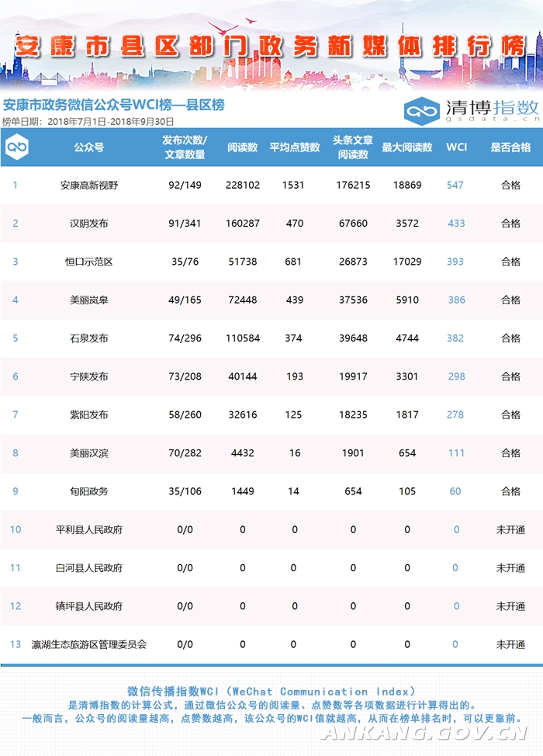Click 合格 status for 旬阳政务
This screenshot has height=756, width=543.
coord(510,491)
